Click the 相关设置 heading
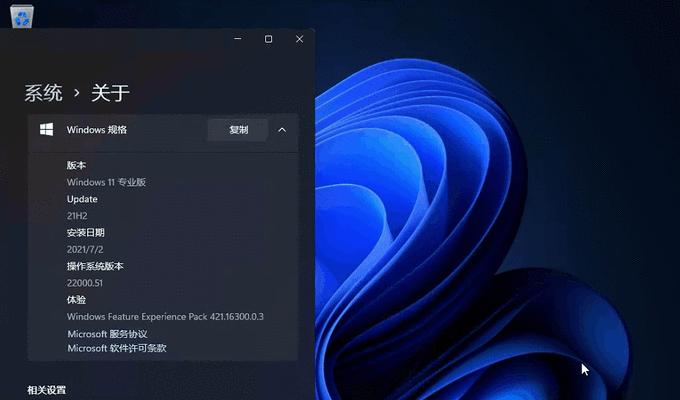This screenshot has height=400, width=680. point(46,390)
